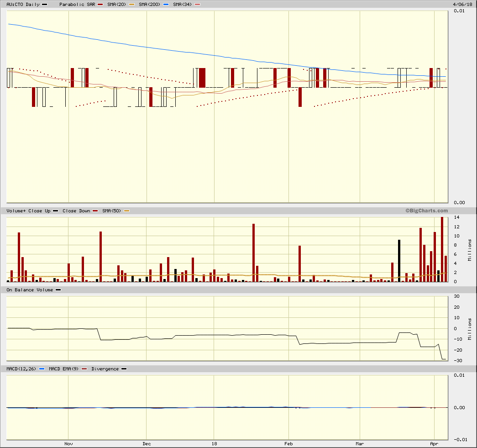Image resolution: width=477 pixels, height=448 pixels.
Task: Click the Mar label on time axis
Action: [x=360, y=444]
